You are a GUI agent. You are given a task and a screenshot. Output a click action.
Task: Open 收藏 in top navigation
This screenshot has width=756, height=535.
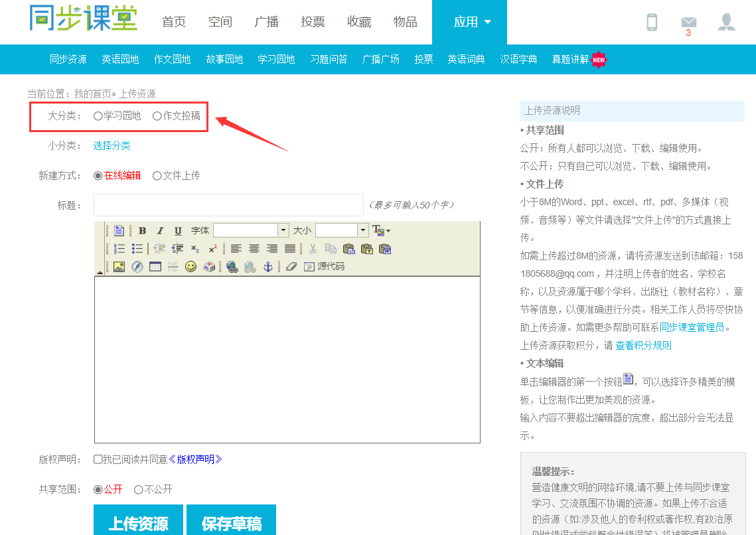pos(358,22)
